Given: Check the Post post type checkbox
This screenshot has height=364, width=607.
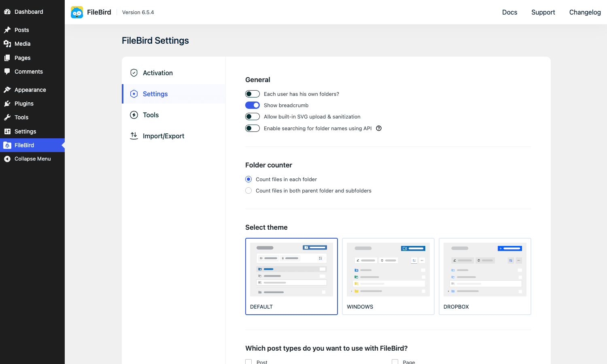Looking at the screenshot, I should pos(248,362).
